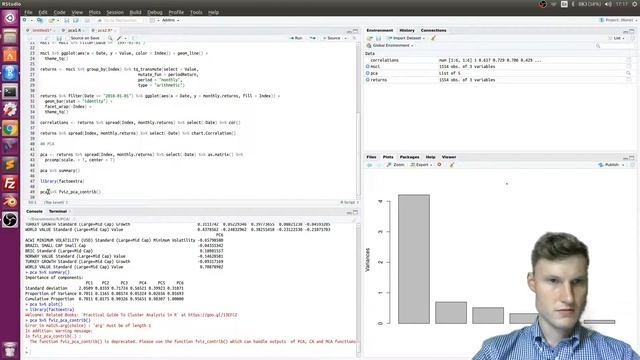The height and width of the screenshot is (360, 640).
Task: Click the re-run previous code icon next to Run
Action: 312,38
